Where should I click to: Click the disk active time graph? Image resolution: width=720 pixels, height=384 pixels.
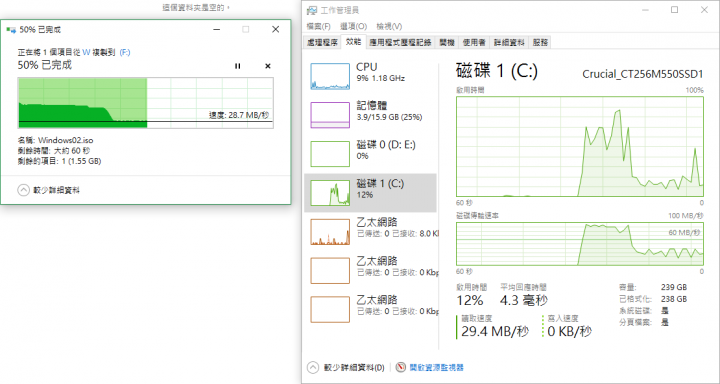click(x=579, y=147)
